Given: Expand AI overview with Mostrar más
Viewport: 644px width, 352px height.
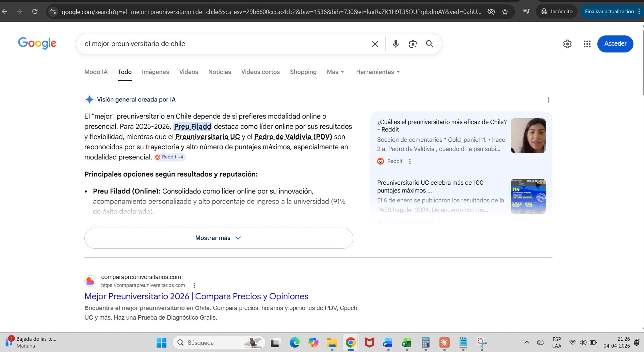Looking at the screenshot, I should coord(219,238).
